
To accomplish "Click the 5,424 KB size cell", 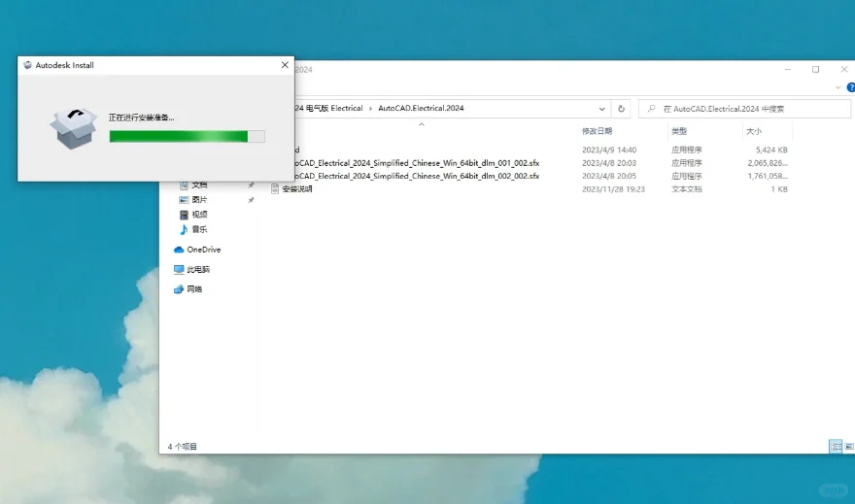I will click(x=771, y=150).
